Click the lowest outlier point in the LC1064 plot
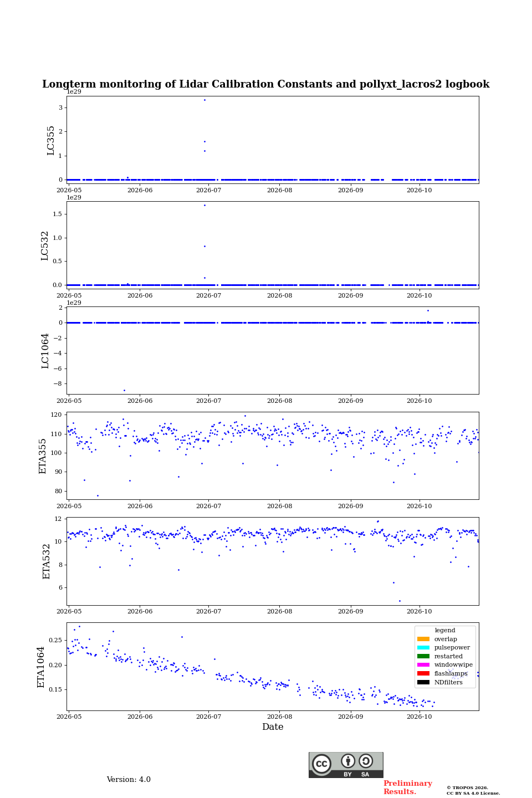 click(x=124, y=390)
